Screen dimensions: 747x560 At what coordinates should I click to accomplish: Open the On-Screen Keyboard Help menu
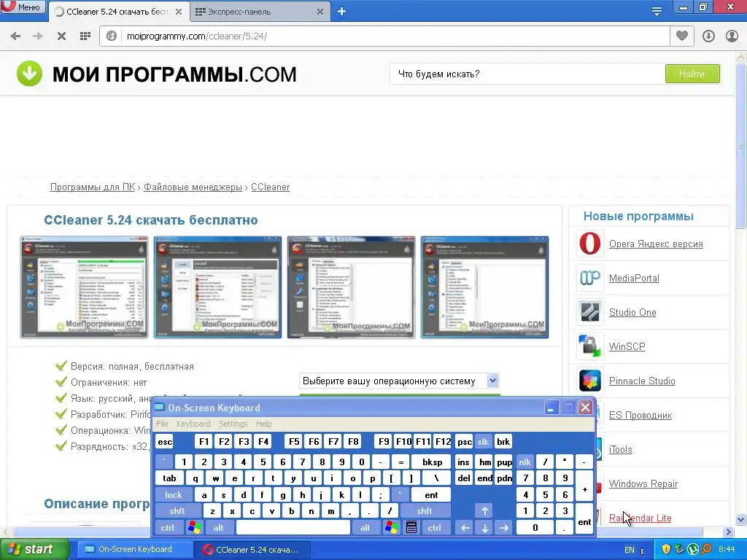[x=263, y=424]
